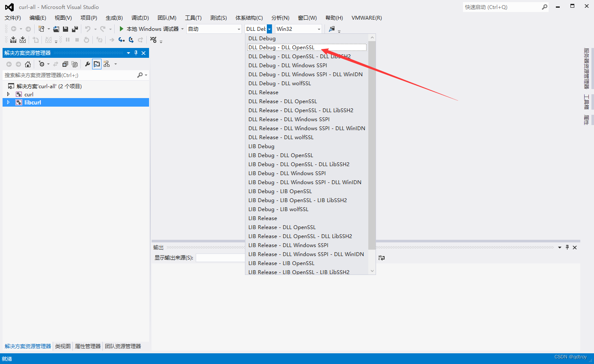This screenshot has width=594, height=364.
Task: Click the Sync with Active Document icon
Action: (x=55, y=64)
